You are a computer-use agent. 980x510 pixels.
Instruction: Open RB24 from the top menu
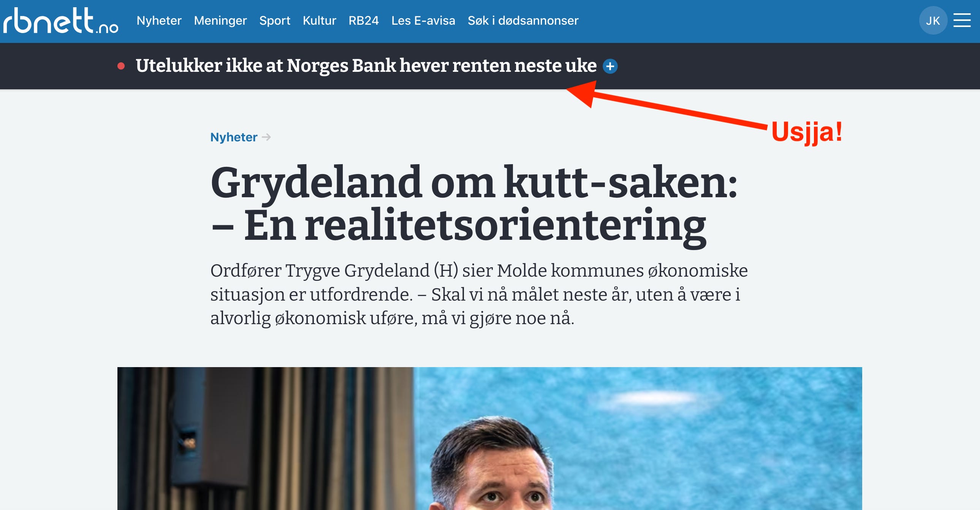(364, 21)
